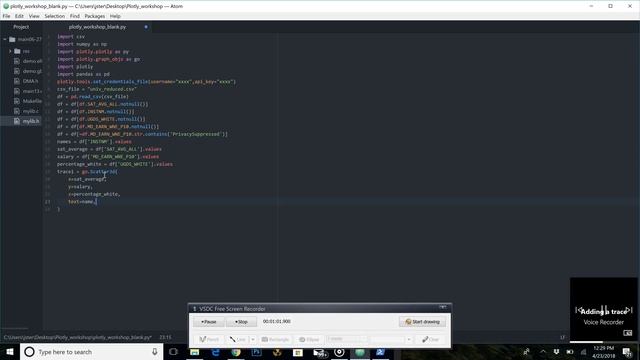Click the file icon beside DMA.h

click(x=17, y=81)
